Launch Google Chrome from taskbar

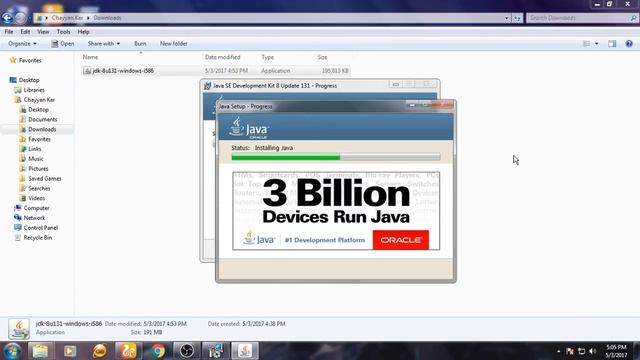pyautogui.click(x=158, y=351)
